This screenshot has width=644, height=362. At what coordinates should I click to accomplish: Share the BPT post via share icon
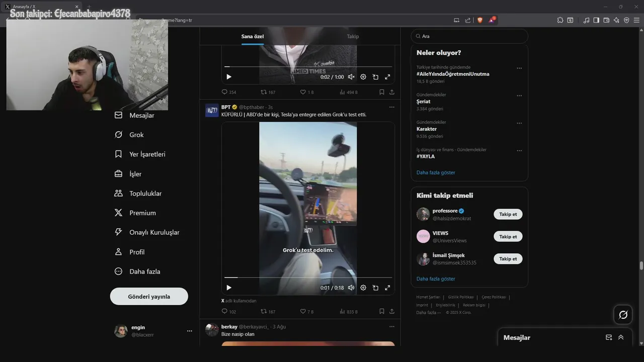(392, 312)
